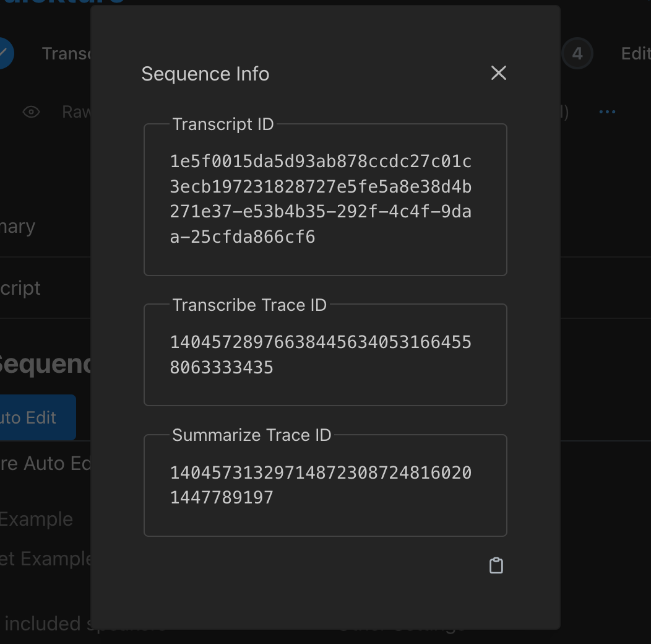Copy sequence info using the clipboard icon

[496, 565]
